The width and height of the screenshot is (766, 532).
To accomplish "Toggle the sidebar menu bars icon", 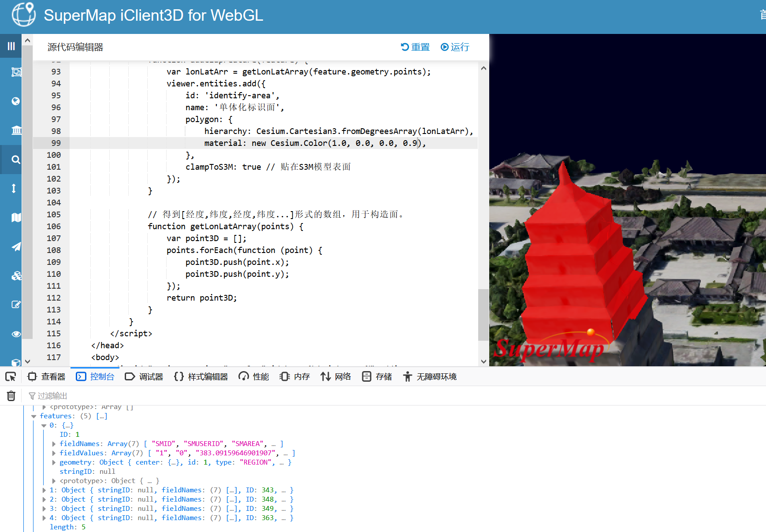I will tap(11, 46).
